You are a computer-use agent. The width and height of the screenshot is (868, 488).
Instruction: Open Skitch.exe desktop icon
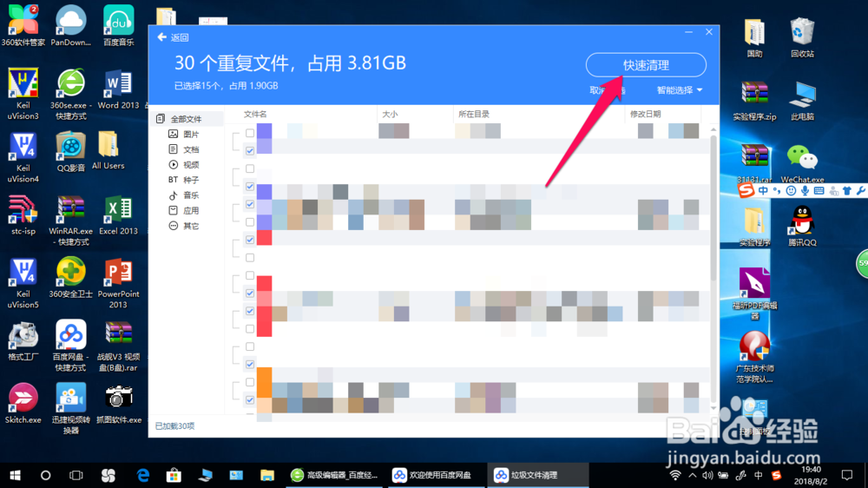[23, 404]
